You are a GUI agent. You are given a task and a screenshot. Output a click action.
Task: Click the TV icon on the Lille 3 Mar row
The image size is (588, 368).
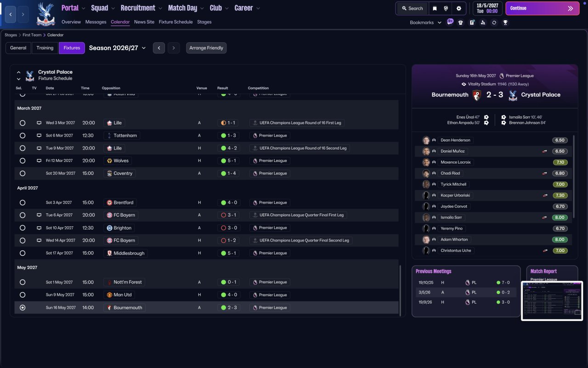coord(39,123)
